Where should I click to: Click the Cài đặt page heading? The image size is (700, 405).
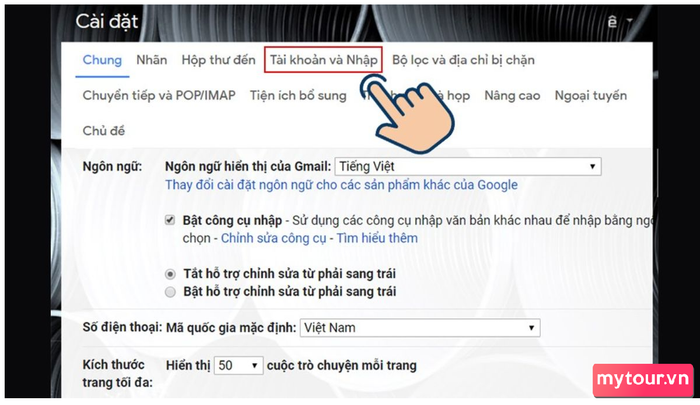(107, 21)
